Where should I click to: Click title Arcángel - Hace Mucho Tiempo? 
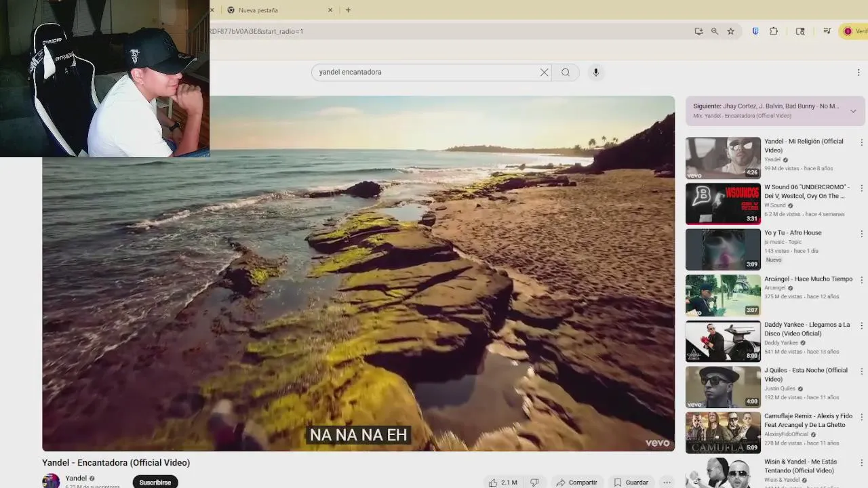808,279
